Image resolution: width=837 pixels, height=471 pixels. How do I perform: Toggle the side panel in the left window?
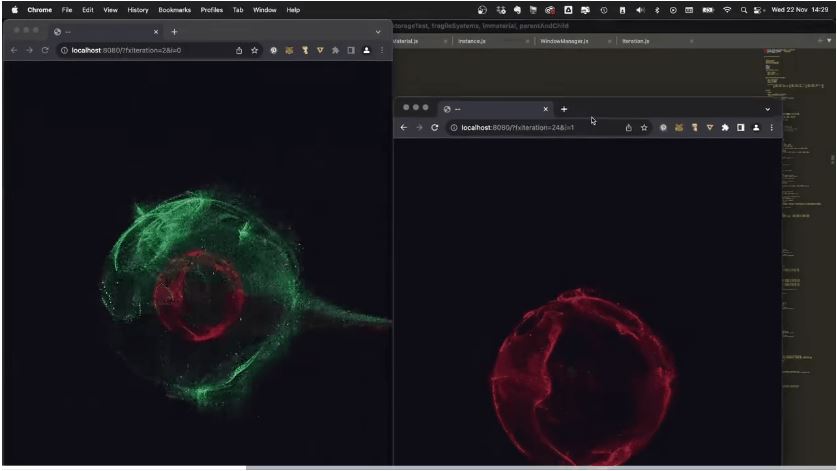point(351,50)
